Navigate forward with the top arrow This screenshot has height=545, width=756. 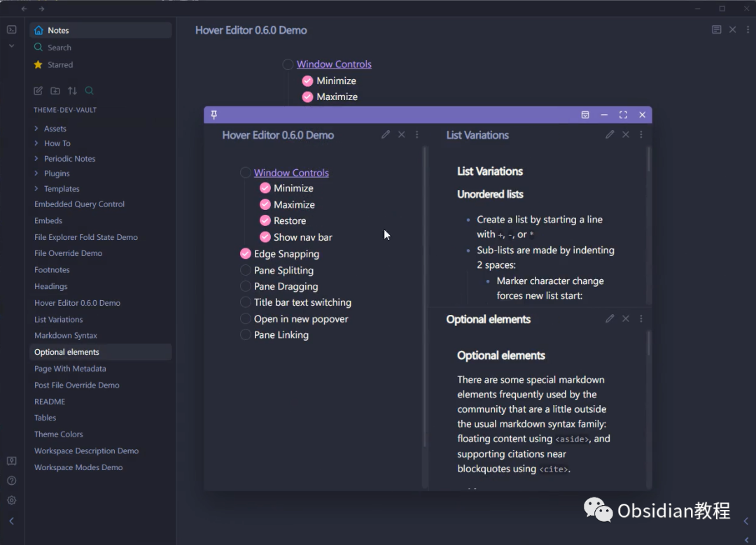click(41, 8)
